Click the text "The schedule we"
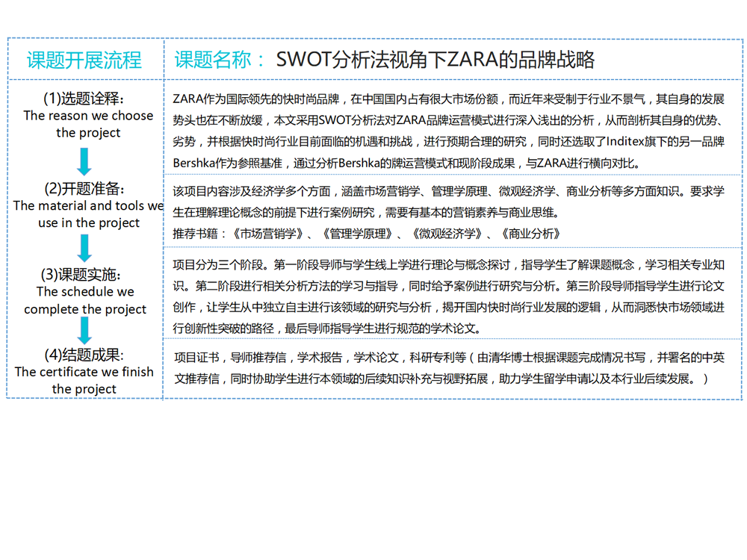Screen dimensions: 747x560 [85, 291]
